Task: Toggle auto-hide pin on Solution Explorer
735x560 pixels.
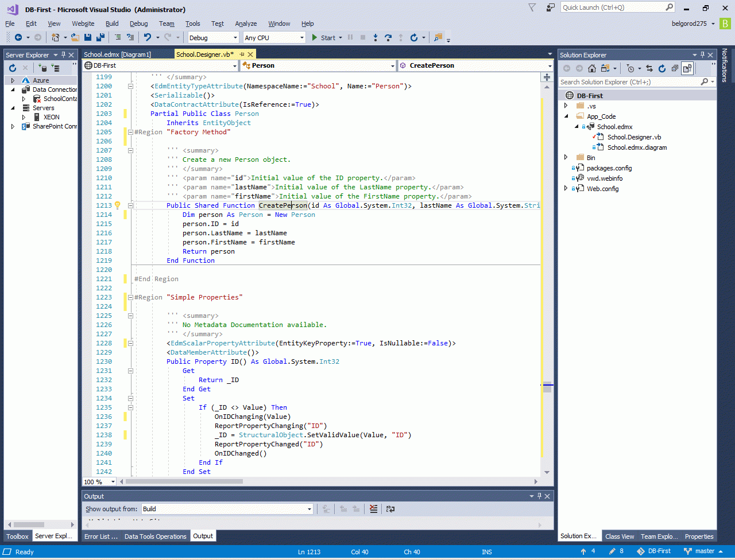Action: tap(703, 55)
